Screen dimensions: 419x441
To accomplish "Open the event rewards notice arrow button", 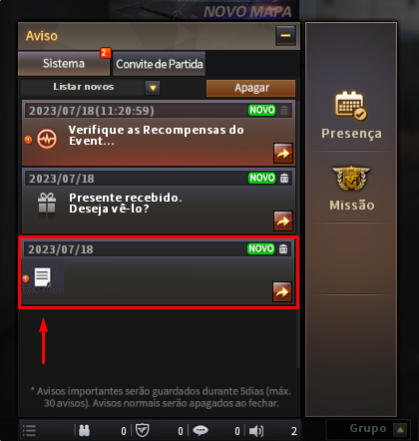I will [x=283, y=153].
